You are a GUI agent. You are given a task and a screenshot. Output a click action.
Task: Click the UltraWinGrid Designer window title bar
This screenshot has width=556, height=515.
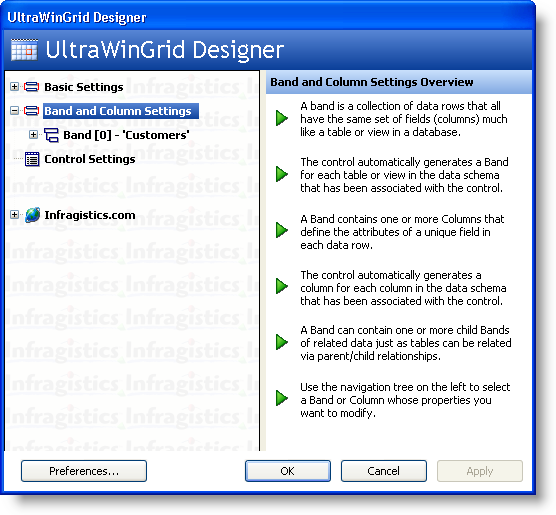[268, 17]
